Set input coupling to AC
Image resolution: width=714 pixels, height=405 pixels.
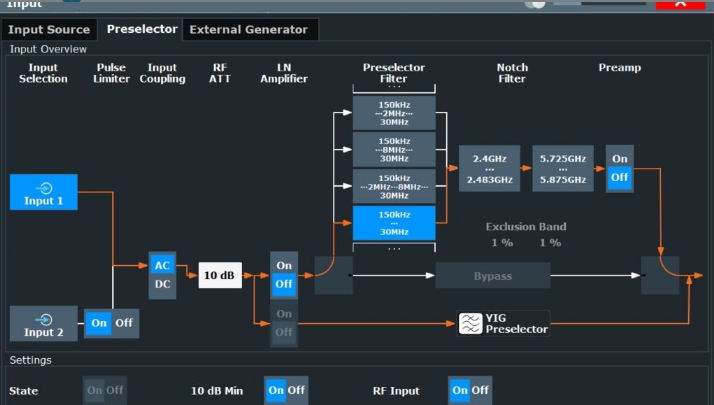point(162,266)
